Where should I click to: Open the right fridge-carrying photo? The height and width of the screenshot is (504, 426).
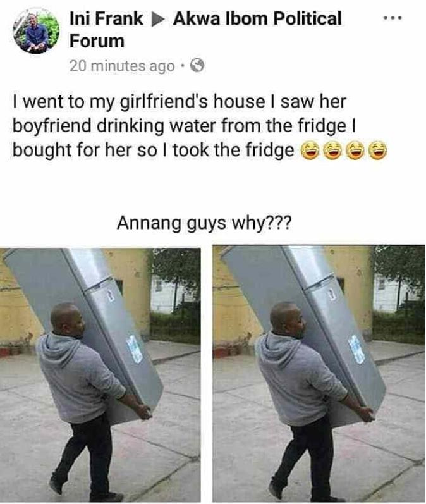(x=319, y=374)
